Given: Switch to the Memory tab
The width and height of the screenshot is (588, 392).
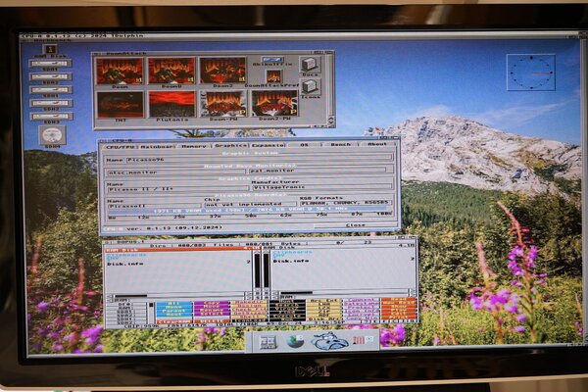Looking at the screenshot, I should click(195, 144).
